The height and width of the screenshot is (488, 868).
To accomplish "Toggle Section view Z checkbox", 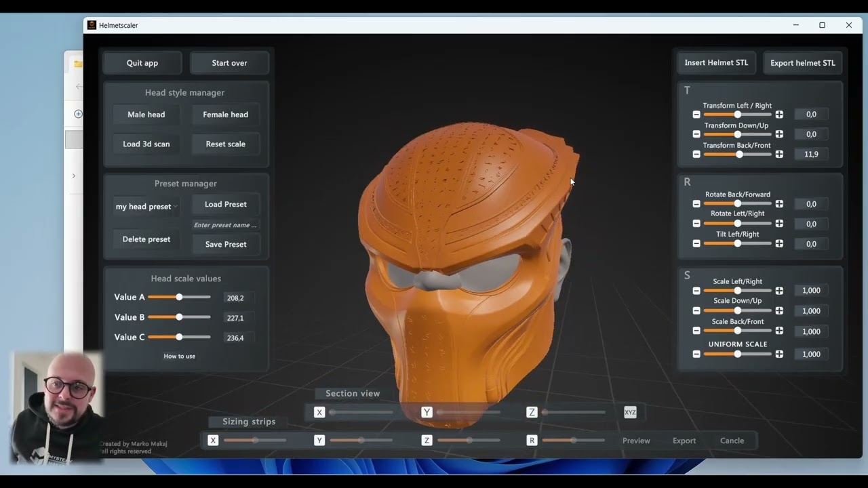I will coord(532,412).
